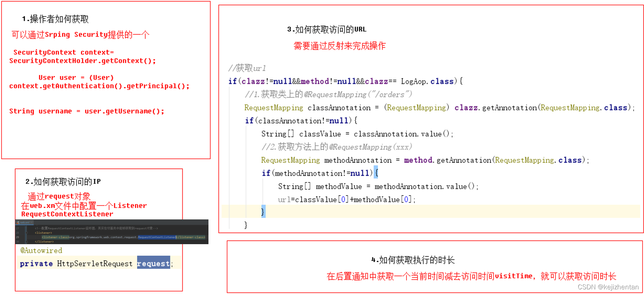This screenshot has height=294, width=644.
Task: Click the red 'RequestContextListener' text
Action: coord(67,214)
